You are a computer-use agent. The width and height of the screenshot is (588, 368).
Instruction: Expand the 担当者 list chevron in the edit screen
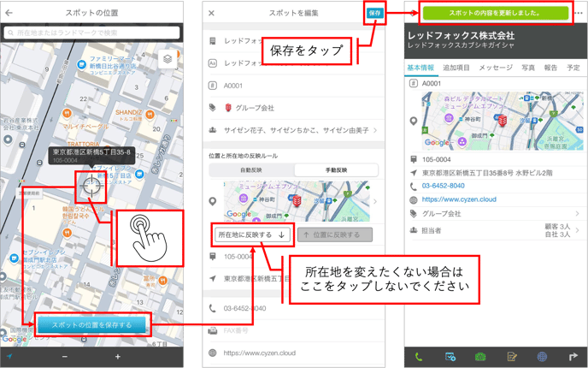click(x=375, y=130)
